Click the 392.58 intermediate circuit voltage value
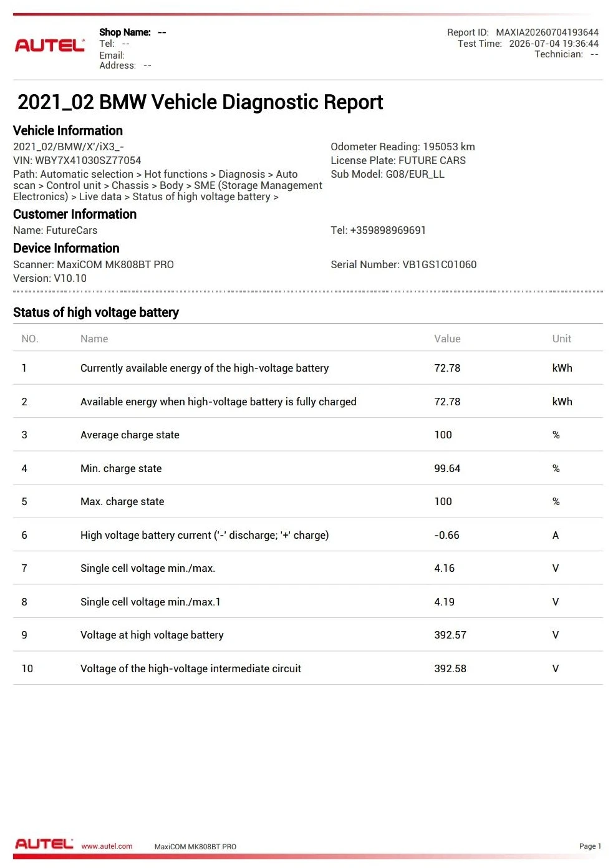This screenshot has height=868, width=613. [x=450, y=668]
